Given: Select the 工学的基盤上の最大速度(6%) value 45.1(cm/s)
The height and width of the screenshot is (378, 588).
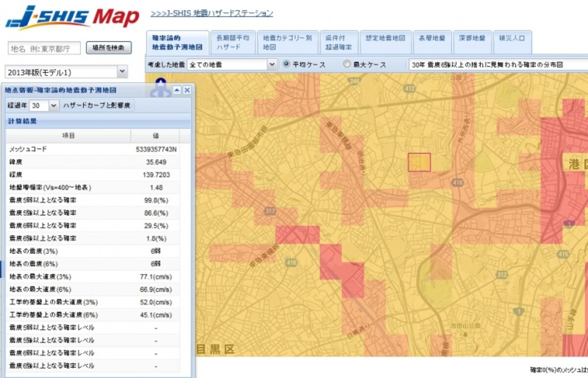Looking at the screenshot, I should [x=156, y=315].
